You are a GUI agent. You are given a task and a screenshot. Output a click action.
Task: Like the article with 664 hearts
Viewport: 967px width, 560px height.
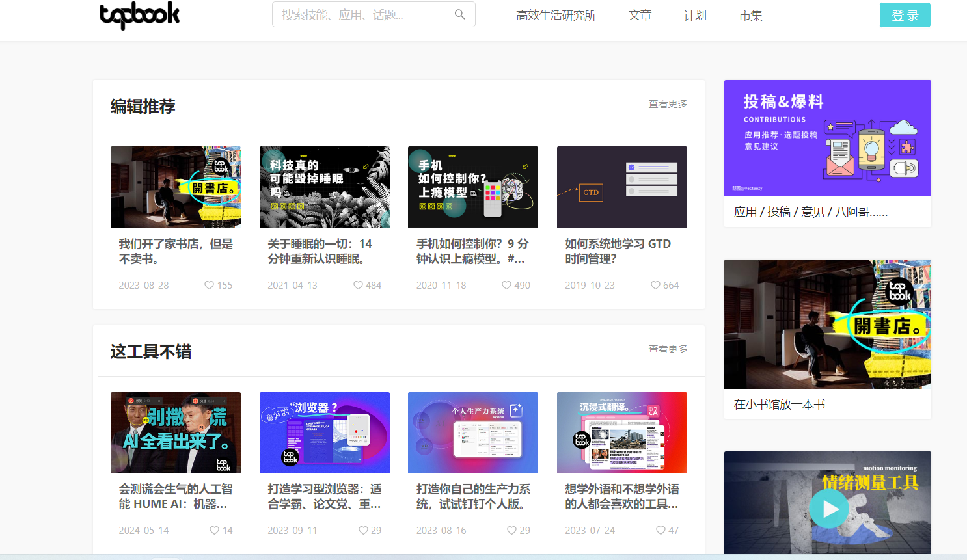(655, 286)
